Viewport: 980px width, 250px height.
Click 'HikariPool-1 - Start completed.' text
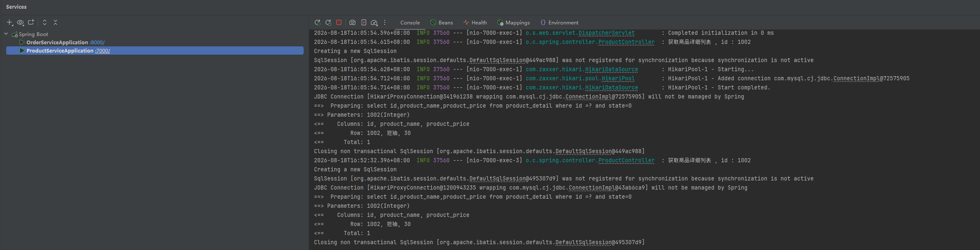719,87
